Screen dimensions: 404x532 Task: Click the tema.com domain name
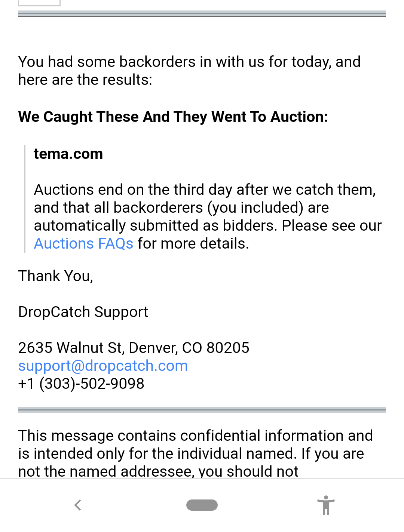tap(68, 154)
